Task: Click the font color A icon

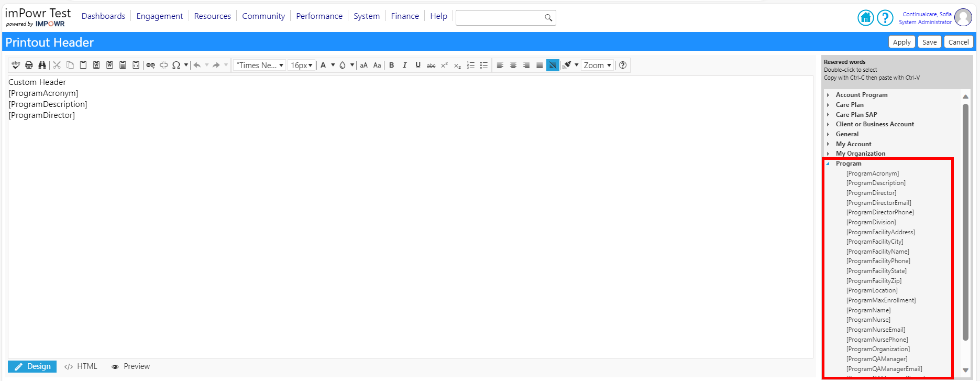Action: [x=323, y=65]
